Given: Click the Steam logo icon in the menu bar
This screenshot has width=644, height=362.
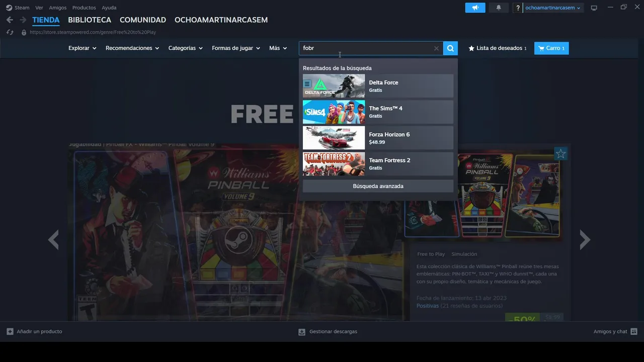Looking at the screenshot, I should pos(9,8).
